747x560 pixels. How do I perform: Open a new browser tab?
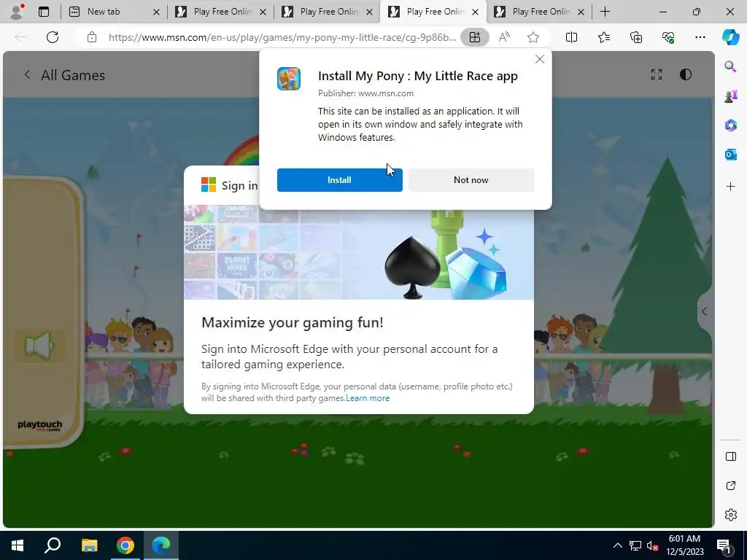tap(605, 12)
